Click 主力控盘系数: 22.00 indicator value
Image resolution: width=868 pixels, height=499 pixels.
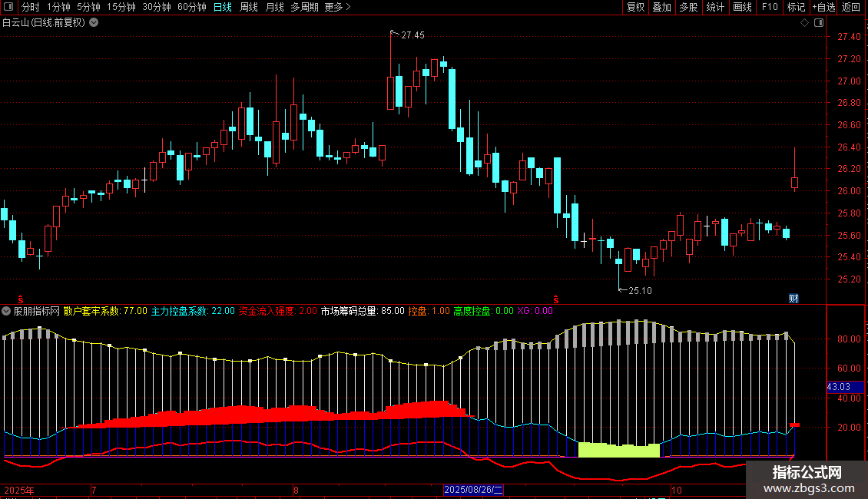point(193,311)
